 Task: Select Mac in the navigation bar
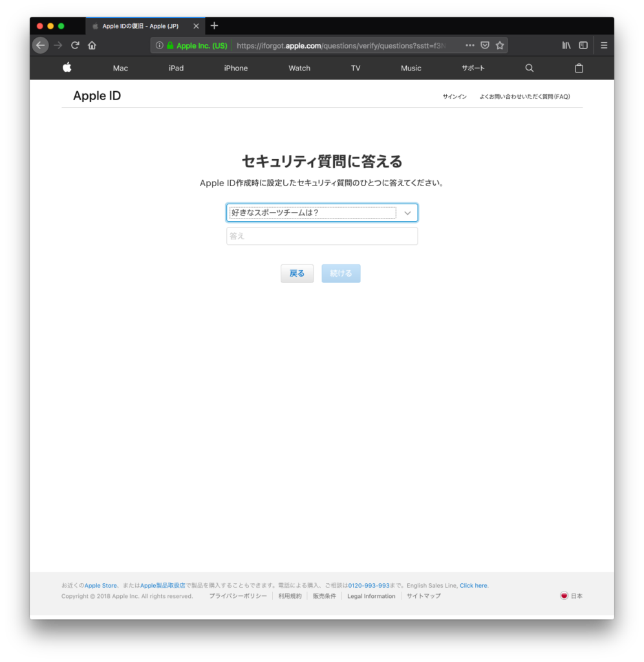[120, 68]
